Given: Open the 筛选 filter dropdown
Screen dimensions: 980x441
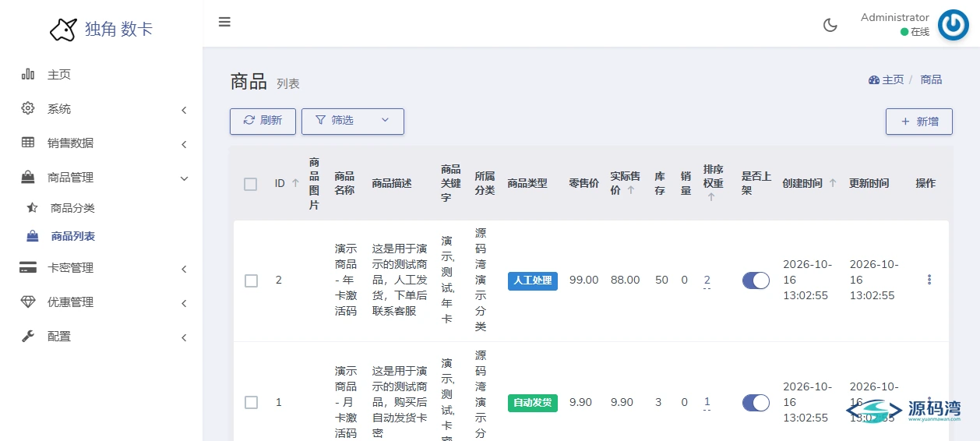Looking at the screenshot, I should pyautogui.click(x=353, y=121).
